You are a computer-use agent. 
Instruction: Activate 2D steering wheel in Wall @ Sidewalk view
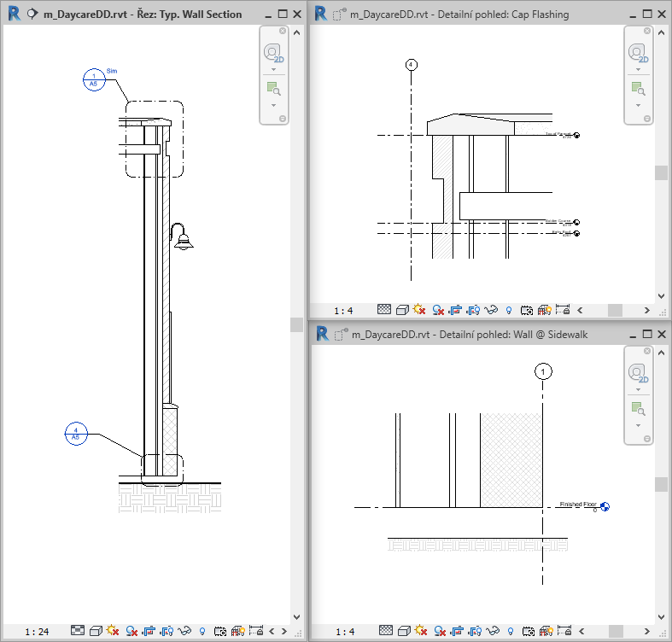click(638, 373)
